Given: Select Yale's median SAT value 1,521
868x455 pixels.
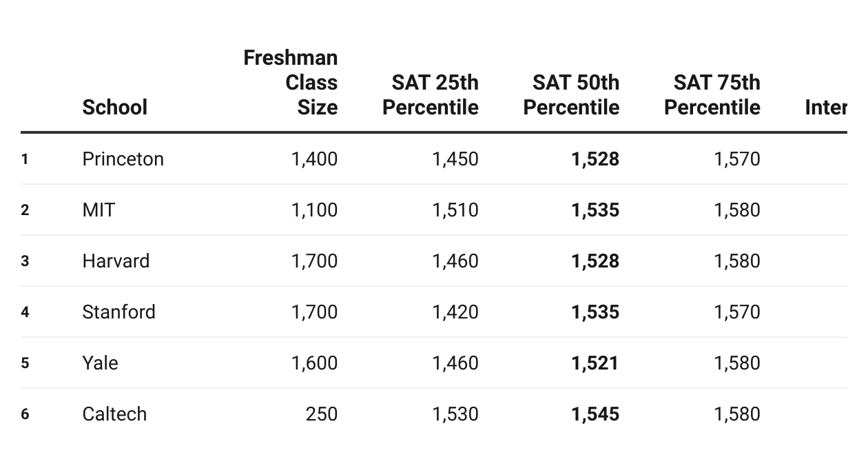Looking at the screenshot, I should click(595, 363).
